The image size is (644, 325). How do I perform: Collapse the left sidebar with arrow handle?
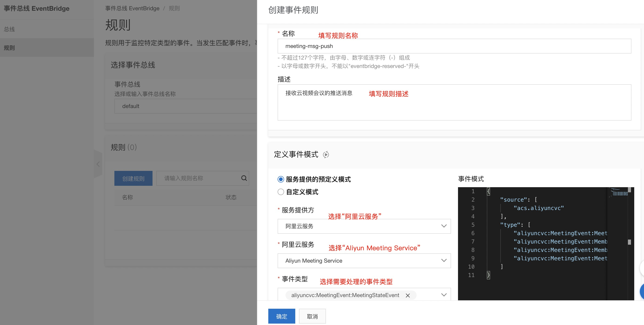pyautogui.click(x=98, y=164)
